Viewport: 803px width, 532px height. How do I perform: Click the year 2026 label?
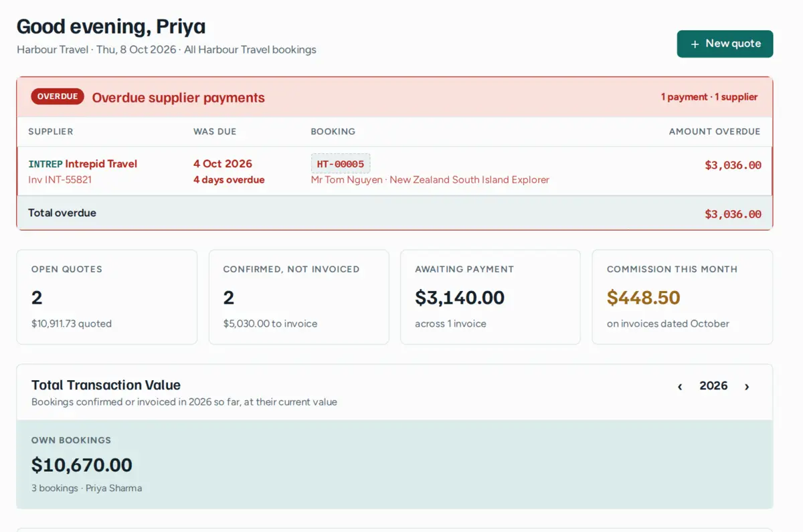pos(713,386)
